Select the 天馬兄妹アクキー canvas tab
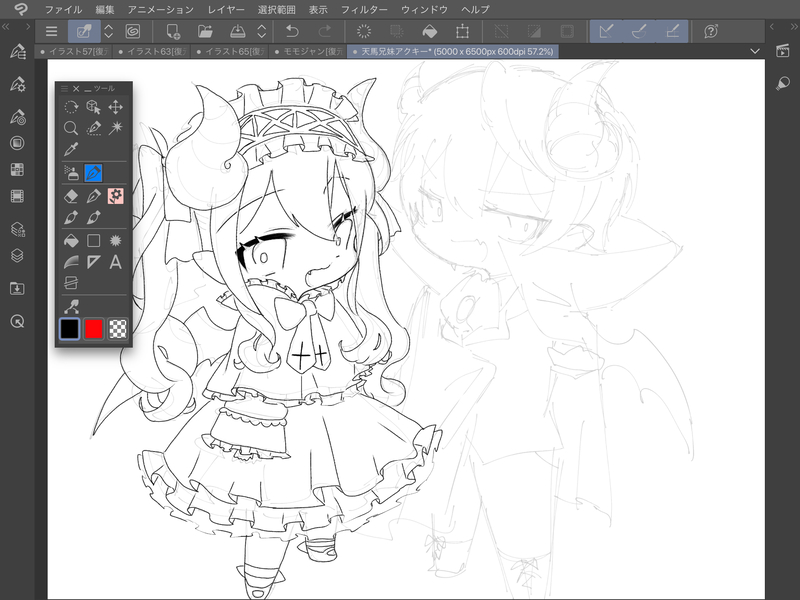 tap(453, 52)
